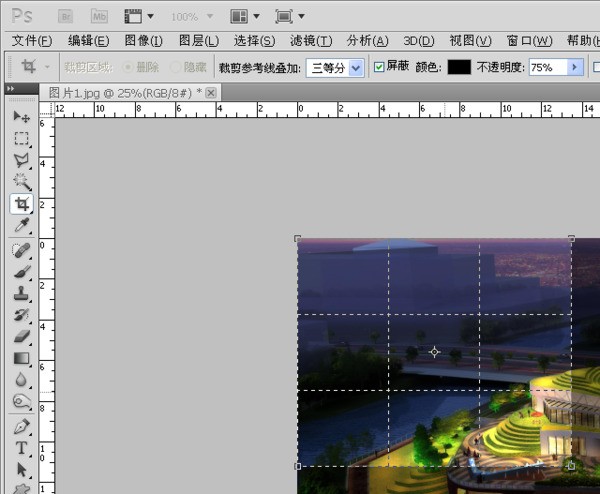Image resolution: width=600 pixels, height=494 pixels.
Task: Open the 文件(F) menu
Action: coord(32,41)
